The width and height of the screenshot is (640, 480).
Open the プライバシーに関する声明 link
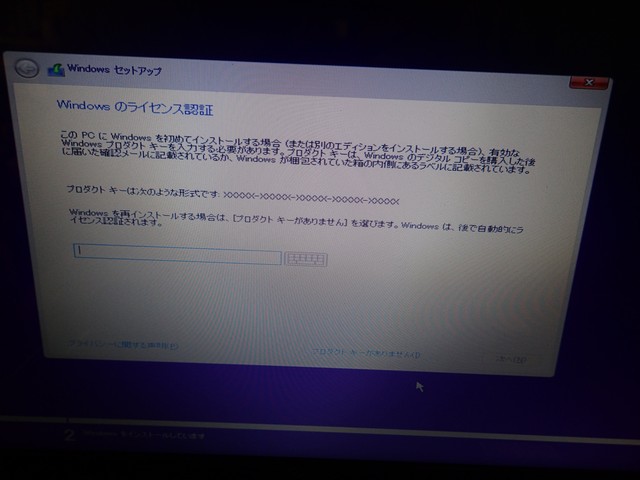coord(124,345)
